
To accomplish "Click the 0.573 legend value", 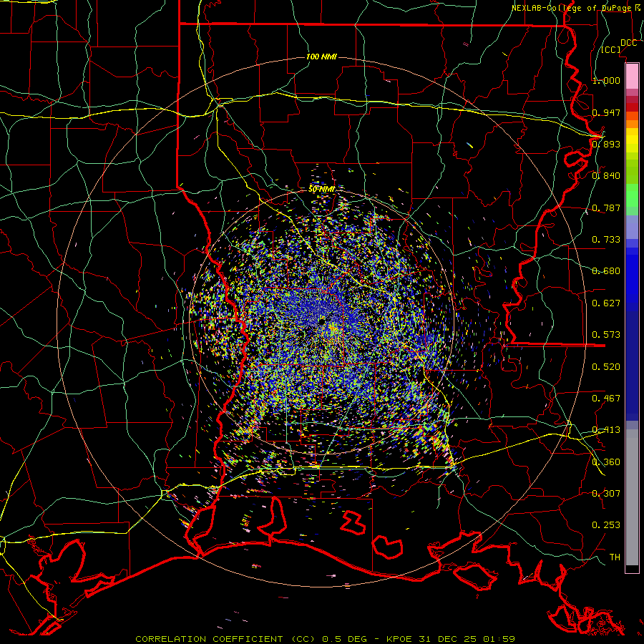I will pos(606,335).
